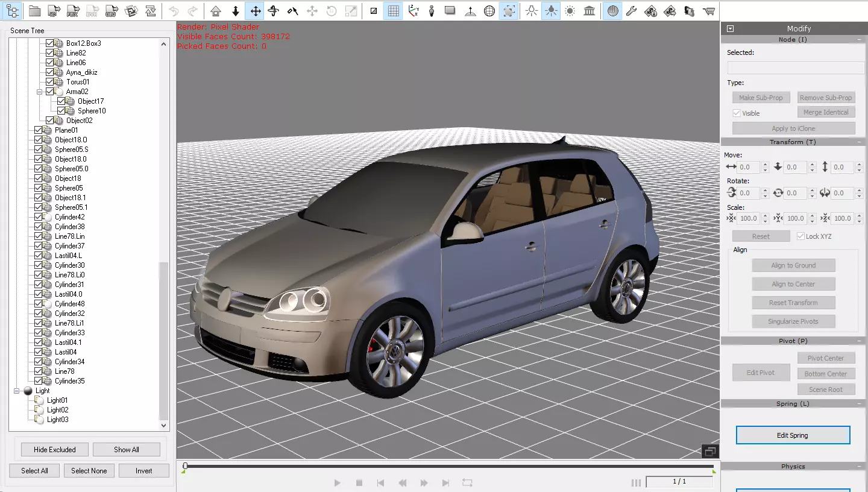
Task: Click the Export FBX toolbar icon
Action: click(73, 11)
